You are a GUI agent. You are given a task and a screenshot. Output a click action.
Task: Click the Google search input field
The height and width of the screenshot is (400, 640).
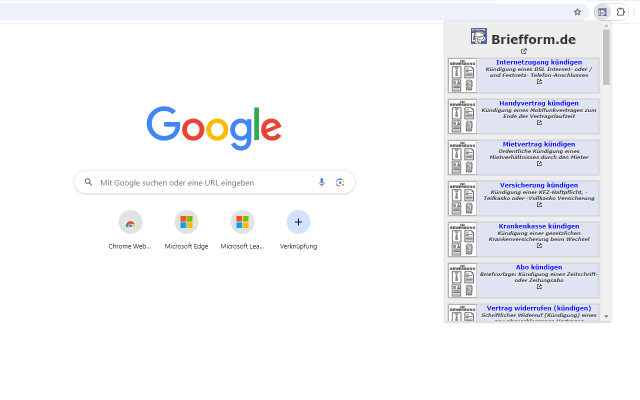pos(215,182)
